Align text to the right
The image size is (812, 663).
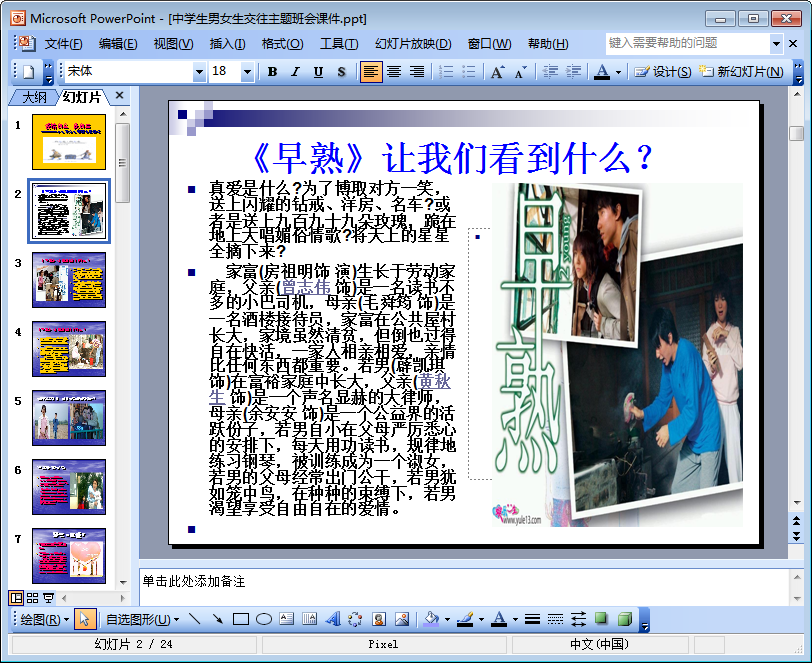[x=417, y=72]
